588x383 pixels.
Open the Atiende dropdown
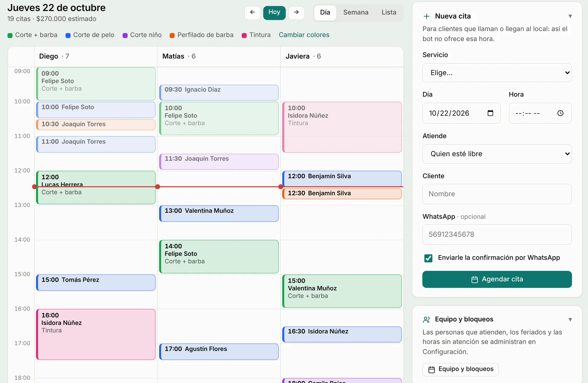497,154
